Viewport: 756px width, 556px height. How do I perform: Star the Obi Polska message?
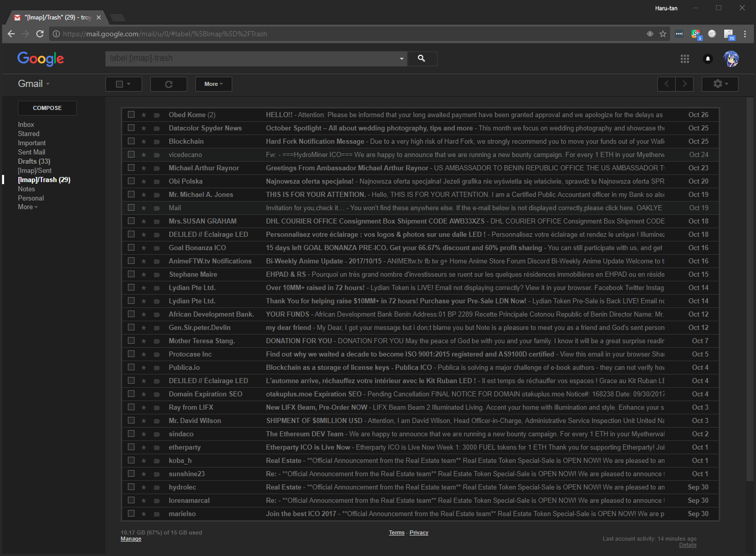[x=144, y=182]
